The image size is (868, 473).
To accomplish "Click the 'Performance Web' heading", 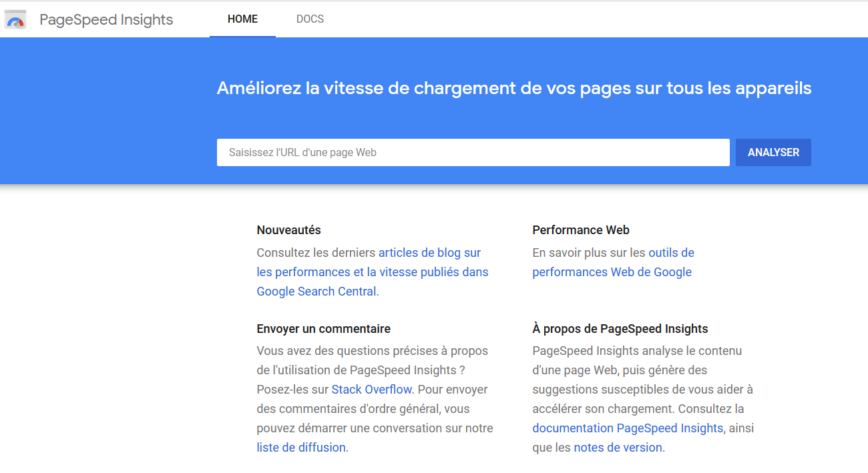I will click(581, 230).
